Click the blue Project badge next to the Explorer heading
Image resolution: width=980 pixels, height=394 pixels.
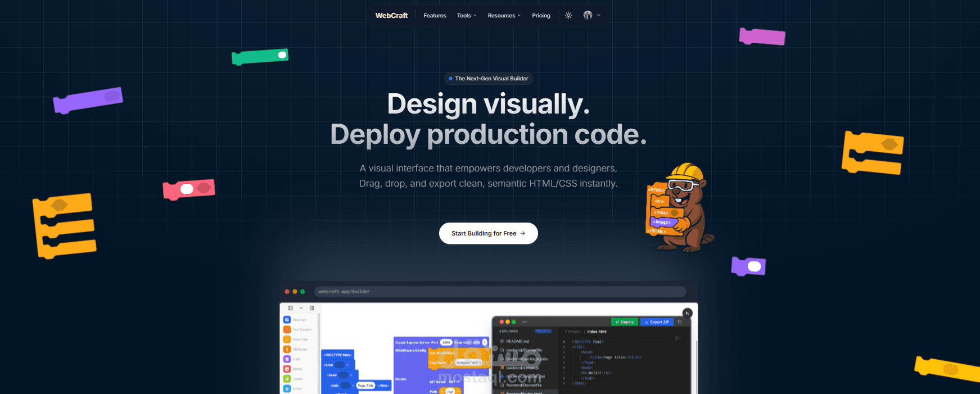click(x=543, y=331)
